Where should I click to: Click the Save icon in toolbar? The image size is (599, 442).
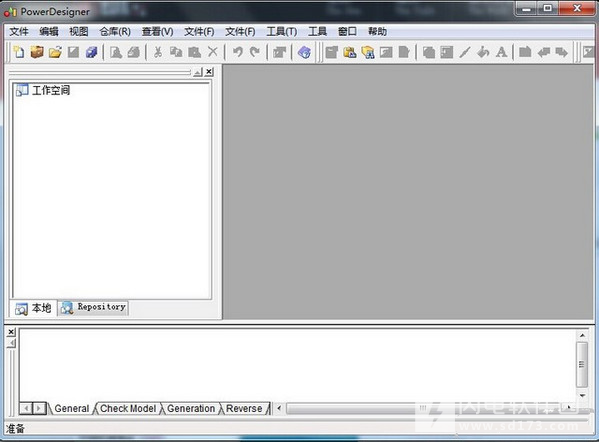tap(73, 52)
